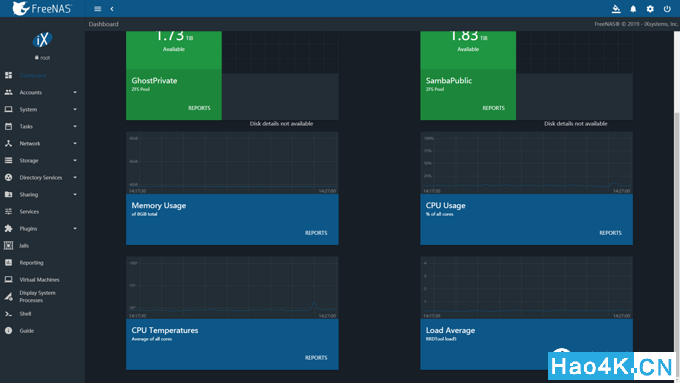
Task: Click the Dashboard grid icon in sidebar
Action: pos(8,75)
